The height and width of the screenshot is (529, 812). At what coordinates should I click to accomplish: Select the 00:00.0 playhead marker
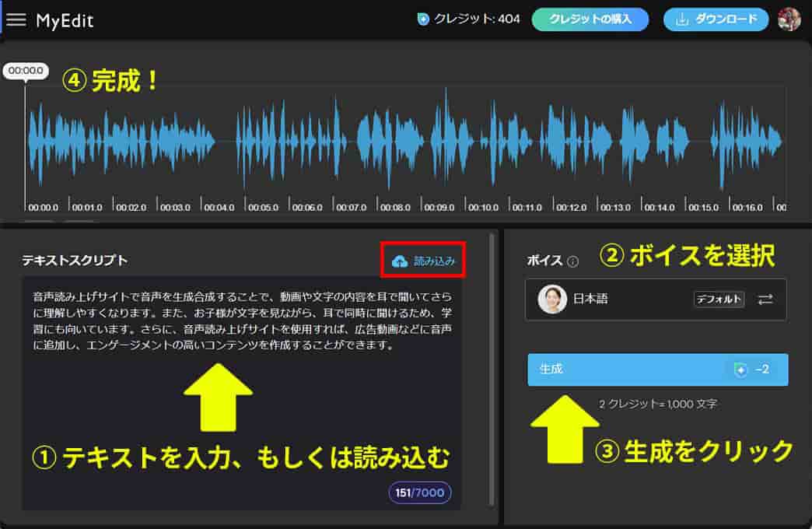(24, 71)
